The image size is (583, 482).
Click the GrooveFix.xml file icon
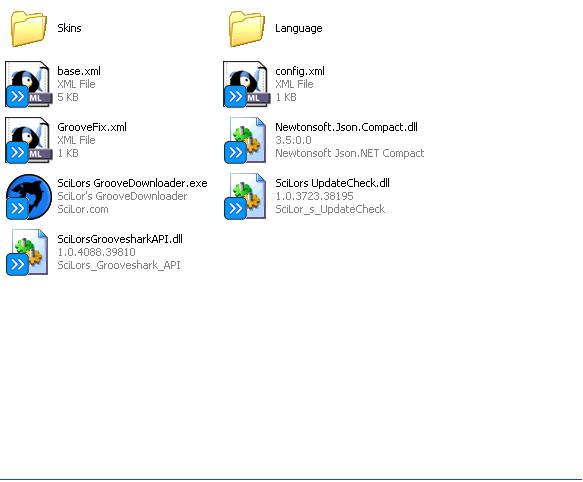pyautogui.click(x=28, y=140)
